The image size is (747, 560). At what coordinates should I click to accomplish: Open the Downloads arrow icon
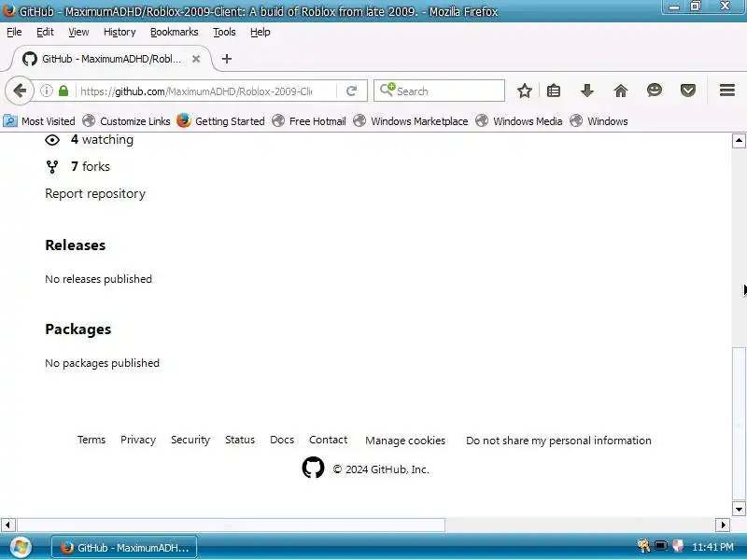point(587,91)
